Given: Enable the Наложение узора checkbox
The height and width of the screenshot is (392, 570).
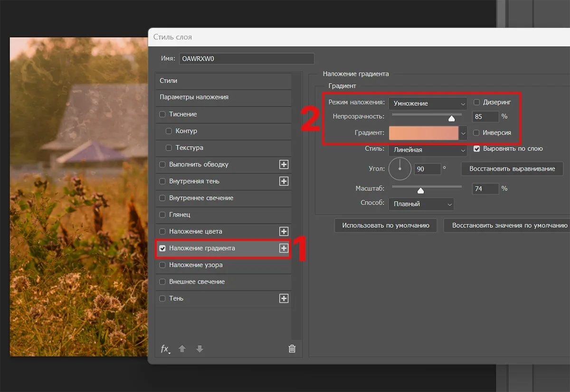Looking at the screenshot, I should tap(162, 265).
